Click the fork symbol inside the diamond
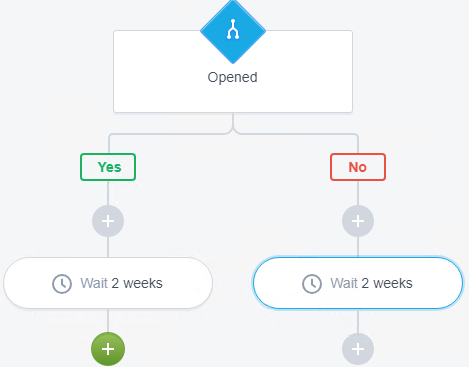 pos(233,29)
